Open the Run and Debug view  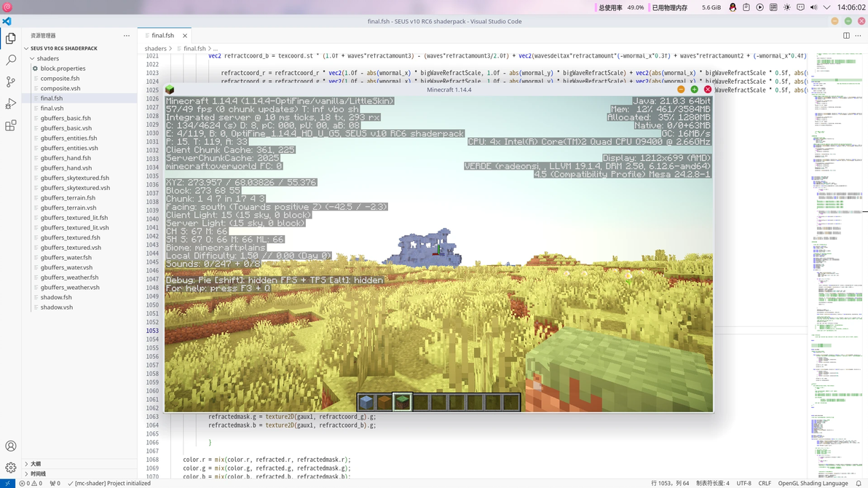(10, 103)
